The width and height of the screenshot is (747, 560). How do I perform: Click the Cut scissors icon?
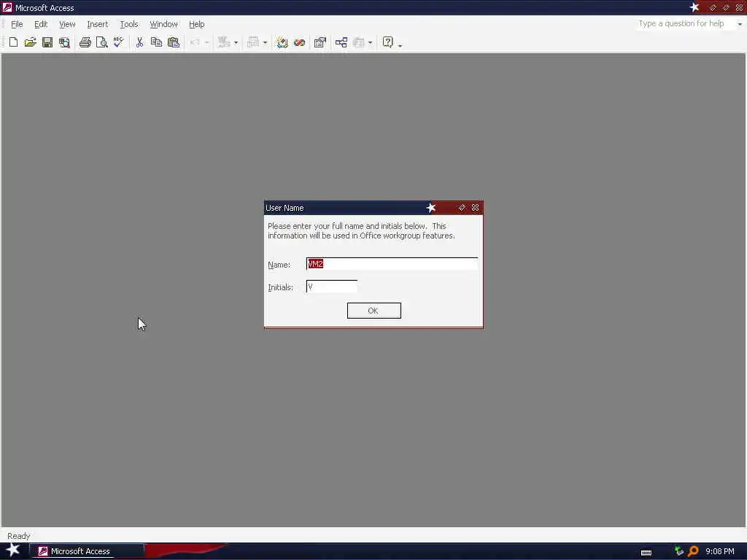click(x=139, y=42)
